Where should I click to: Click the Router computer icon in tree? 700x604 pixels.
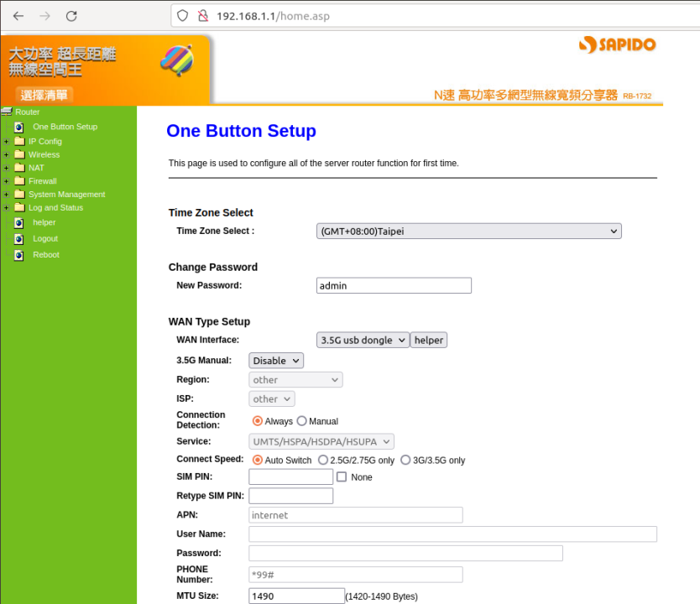(x=7, y=112)
